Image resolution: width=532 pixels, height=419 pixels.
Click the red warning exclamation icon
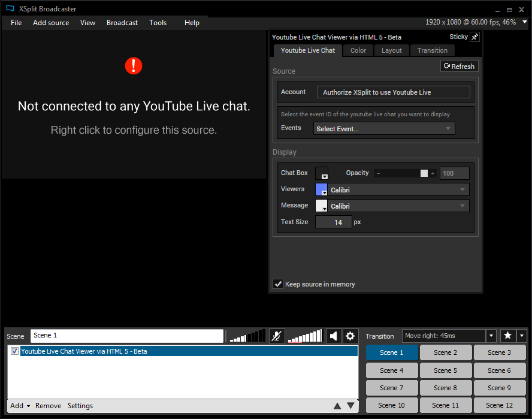134,65
